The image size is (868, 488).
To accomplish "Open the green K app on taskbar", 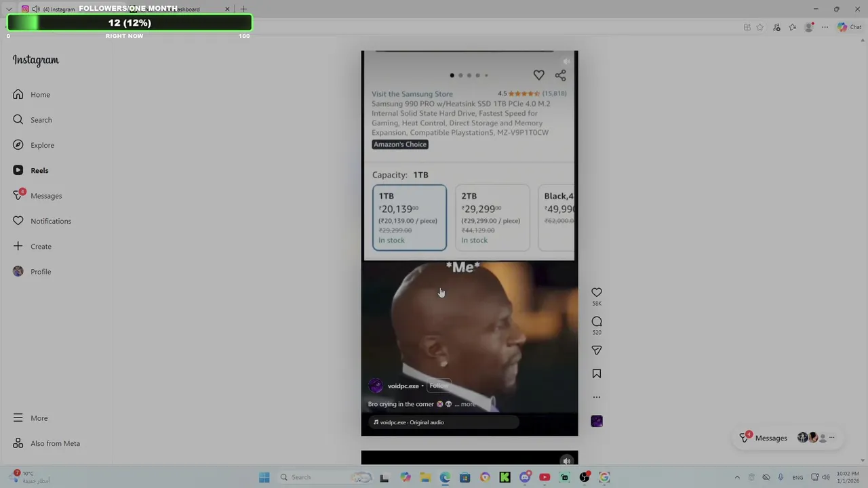I will pyautogui.click(x=505, y=477).
